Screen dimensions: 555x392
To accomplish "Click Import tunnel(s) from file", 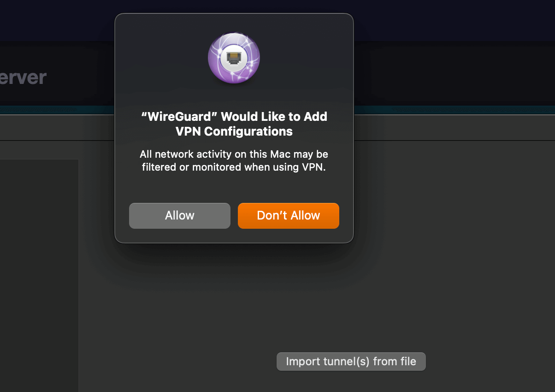I will pos(351,362).
